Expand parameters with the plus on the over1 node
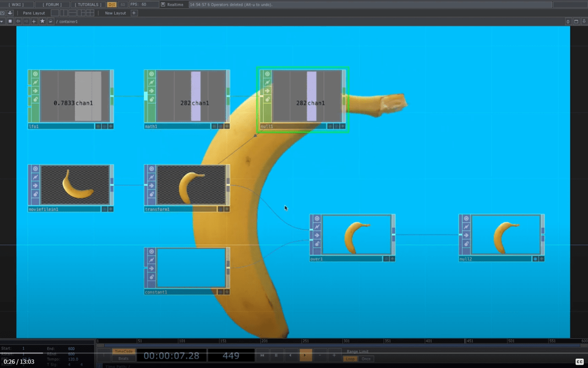 (x=393, y=260)
